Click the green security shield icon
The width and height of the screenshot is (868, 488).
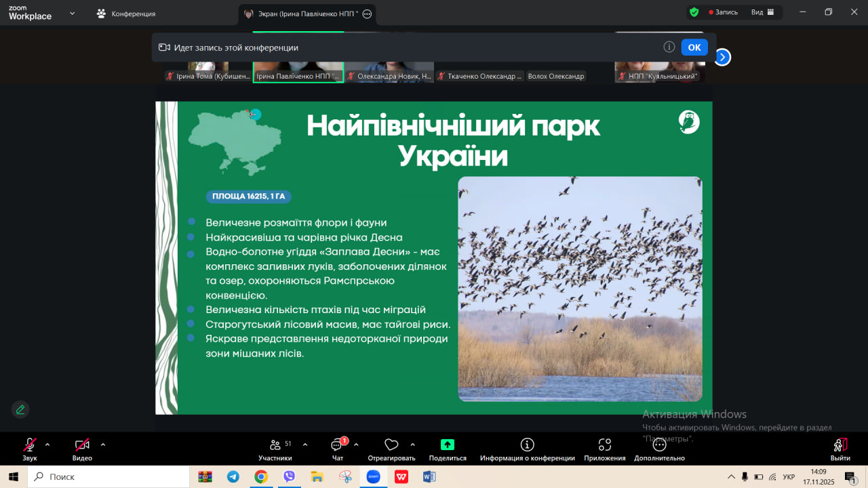pyautogui.click(x=694, y=12)
